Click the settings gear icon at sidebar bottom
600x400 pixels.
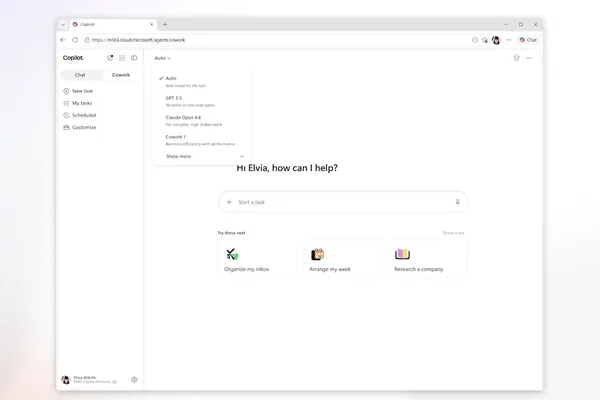point(134,379)
